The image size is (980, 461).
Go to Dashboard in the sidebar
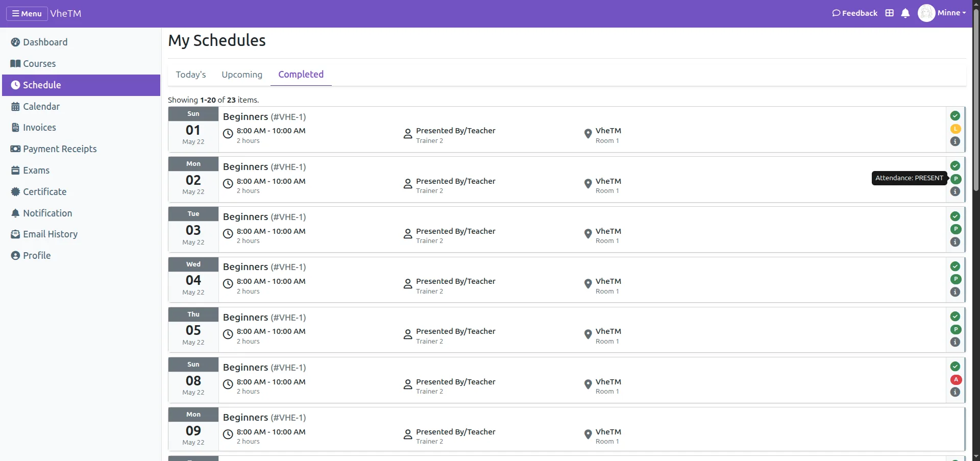point(81,42)
